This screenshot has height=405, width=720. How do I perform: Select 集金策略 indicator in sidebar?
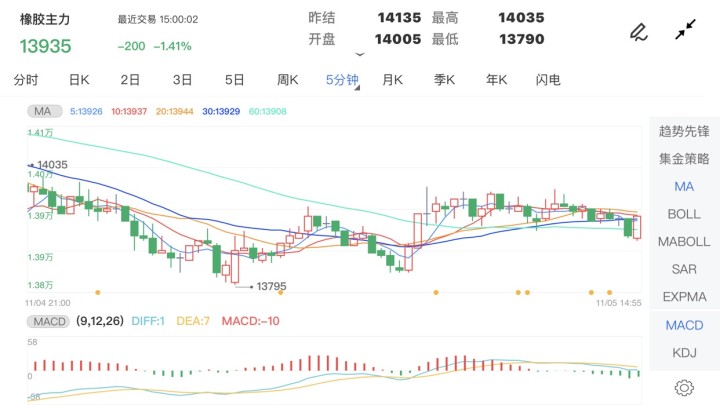[684, 159]
